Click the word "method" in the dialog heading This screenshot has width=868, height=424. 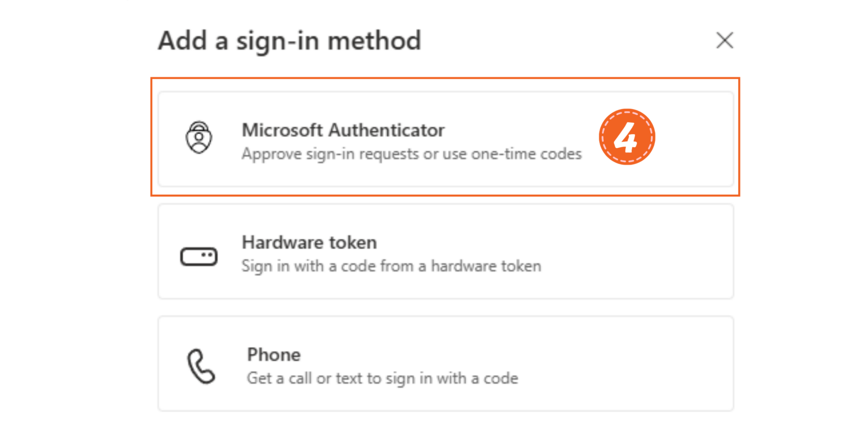tap(374, 41)
